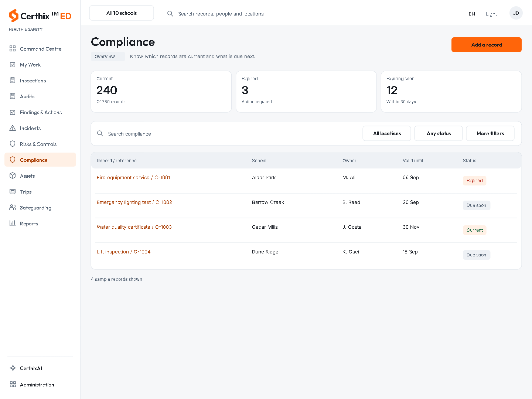This screenshot has height=399, width=532.
Task: Open the Risks & Controls menu item
Action: pos(40,144)
